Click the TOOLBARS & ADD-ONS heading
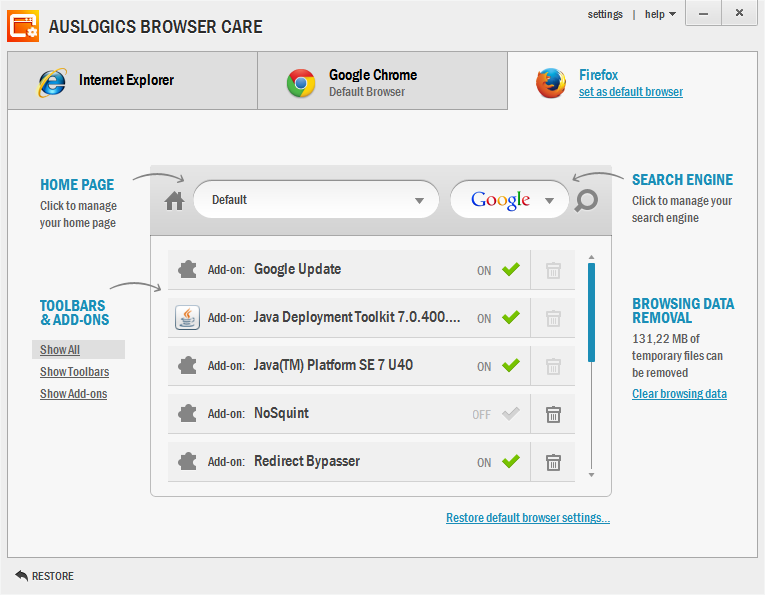 point(74,313)
